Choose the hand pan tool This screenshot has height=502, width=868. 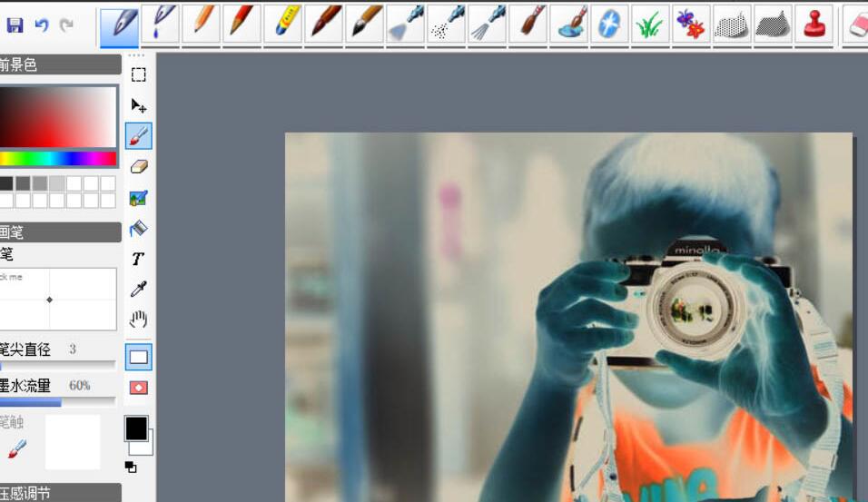coord(139,320)
